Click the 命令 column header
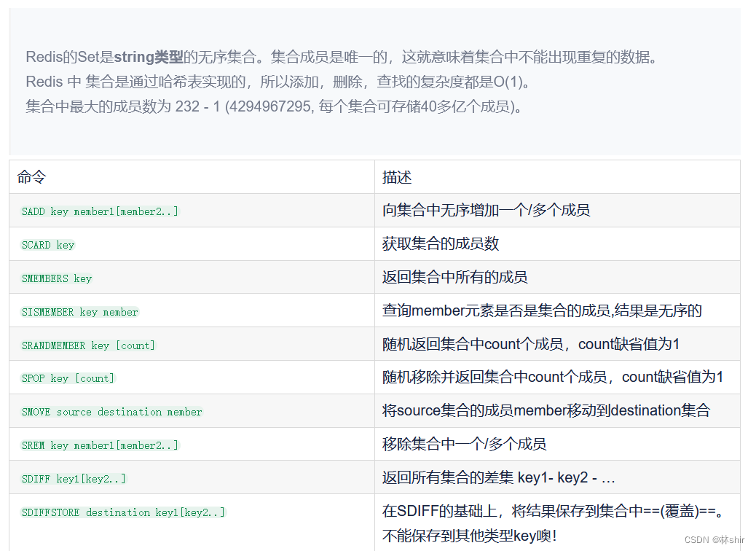The image size is (756, 551). point(31,177)
